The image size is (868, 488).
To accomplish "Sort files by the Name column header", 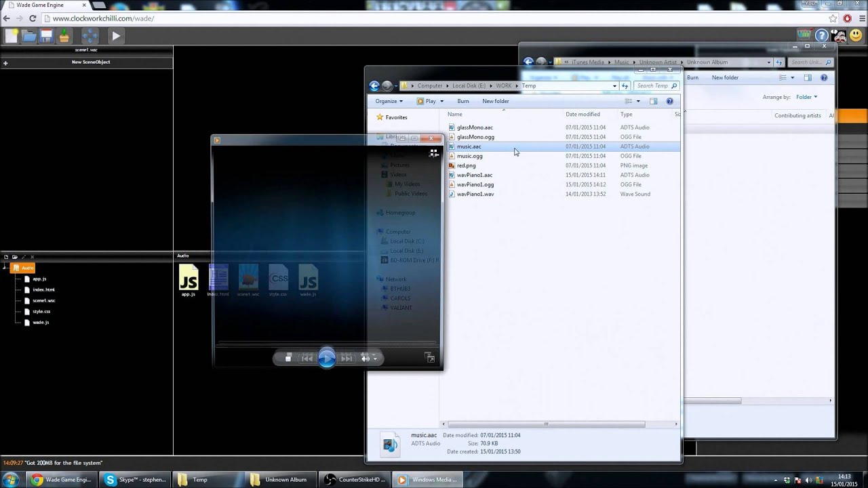I will pyautogui.click(x=455, y=115).
